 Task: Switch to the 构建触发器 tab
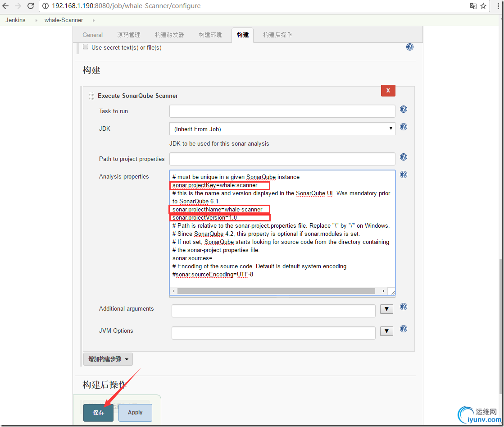(x=169, y=35)
